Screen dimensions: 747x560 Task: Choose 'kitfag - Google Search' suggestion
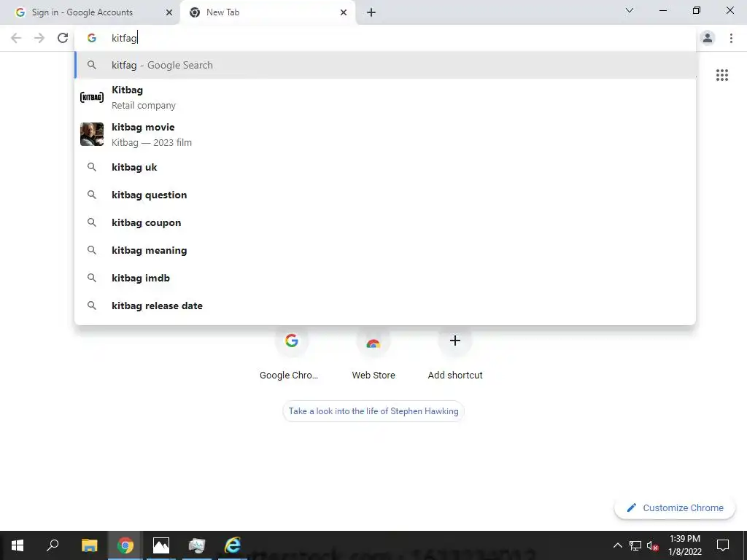coord(385,65)
